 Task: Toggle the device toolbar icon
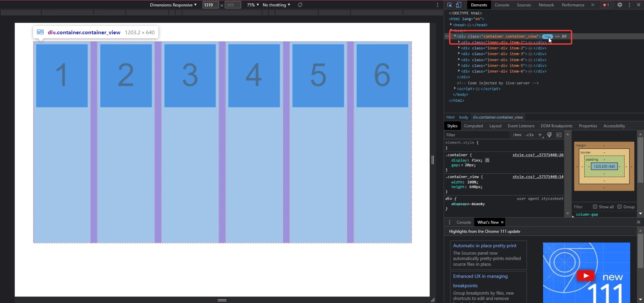pos(459,5)
